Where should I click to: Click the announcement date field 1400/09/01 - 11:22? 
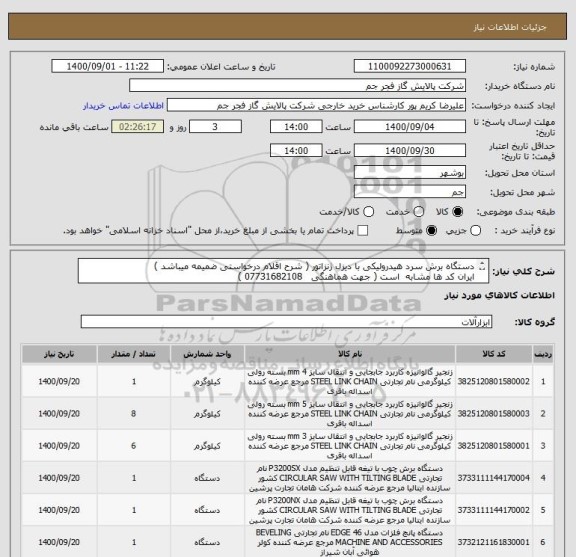(x=108, y=67)
